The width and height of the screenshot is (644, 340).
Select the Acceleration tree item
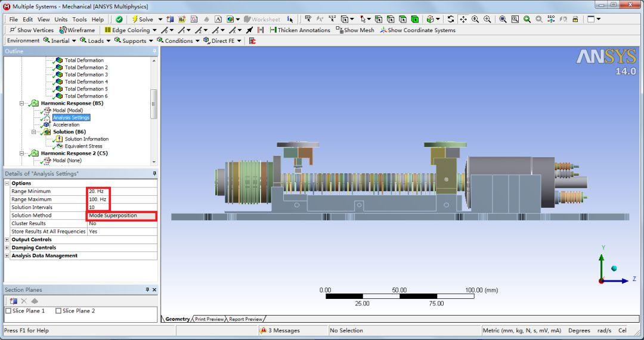[66, 124]
